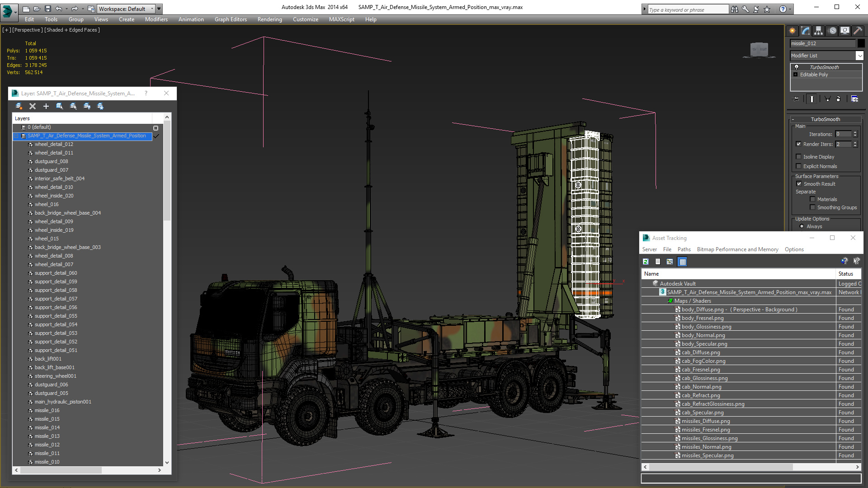Click Remove modifier from stack trash icon
This screenshot has height=488, width=868.
click(838, 99)
